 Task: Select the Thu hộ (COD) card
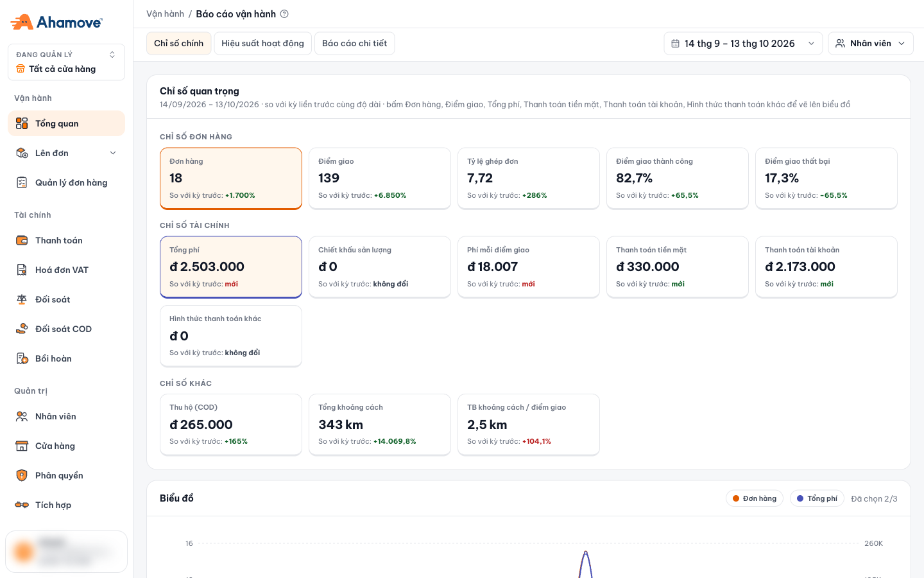pyautogui.click(x=231, y=425)
